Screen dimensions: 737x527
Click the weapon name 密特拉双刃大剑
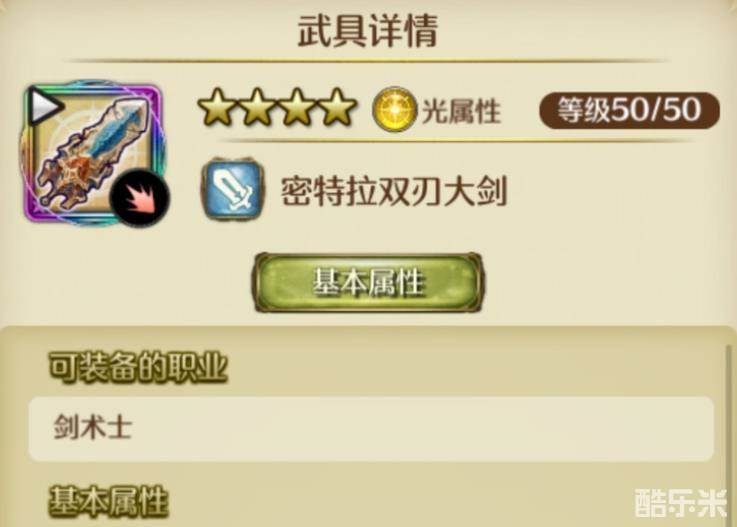tap(394, 191)
